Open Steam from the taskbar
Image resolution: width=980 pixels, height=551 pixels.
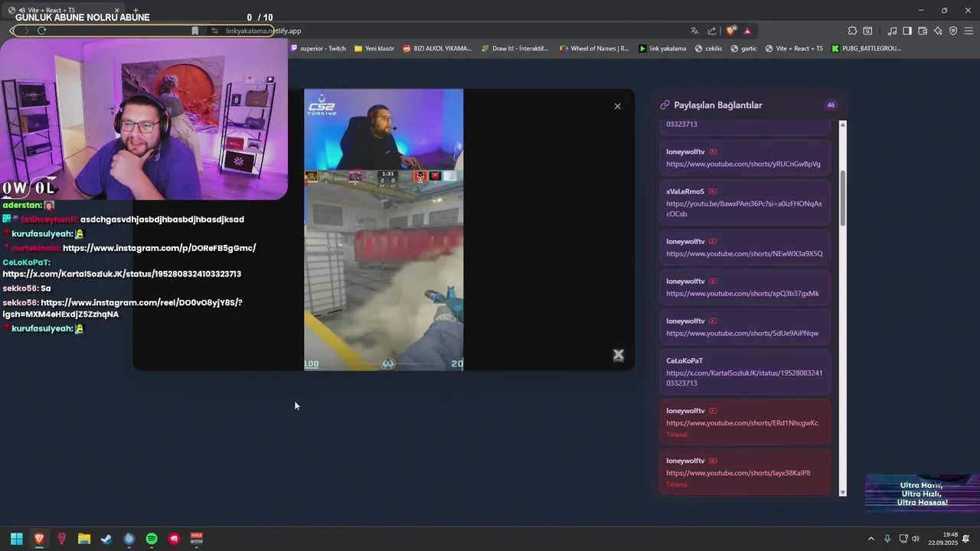[x=106, y=539]
